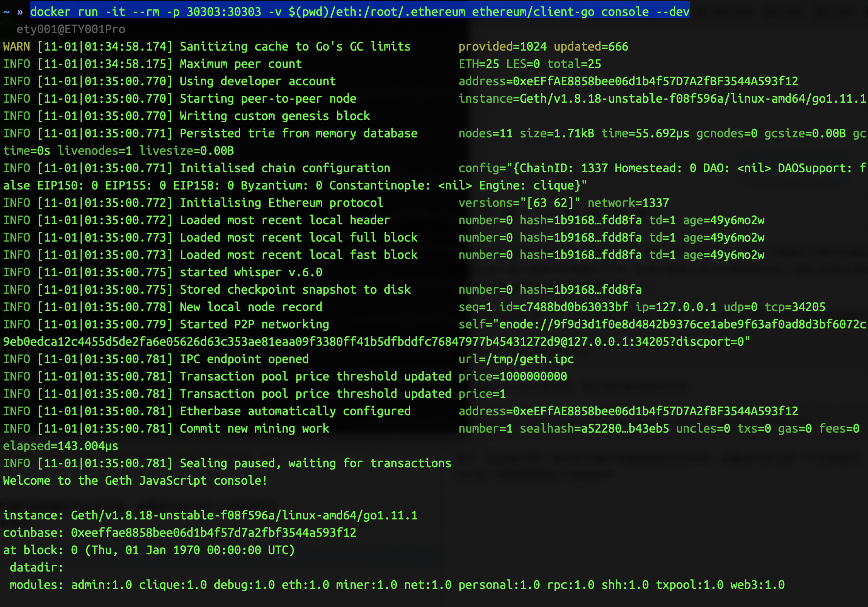Click the highlighted docker run command line

(360, 12)
